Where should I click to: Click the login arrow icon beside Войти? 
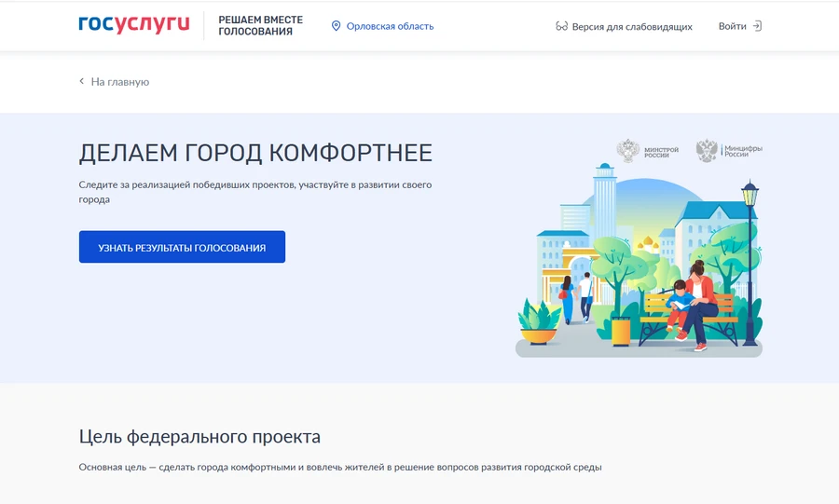(757, 26)
